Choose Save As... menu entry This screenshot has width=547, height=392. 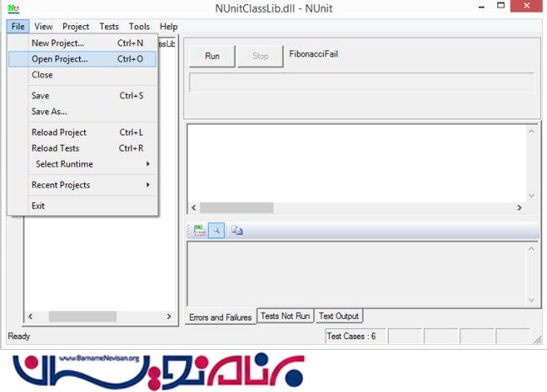tap(82, 112)
